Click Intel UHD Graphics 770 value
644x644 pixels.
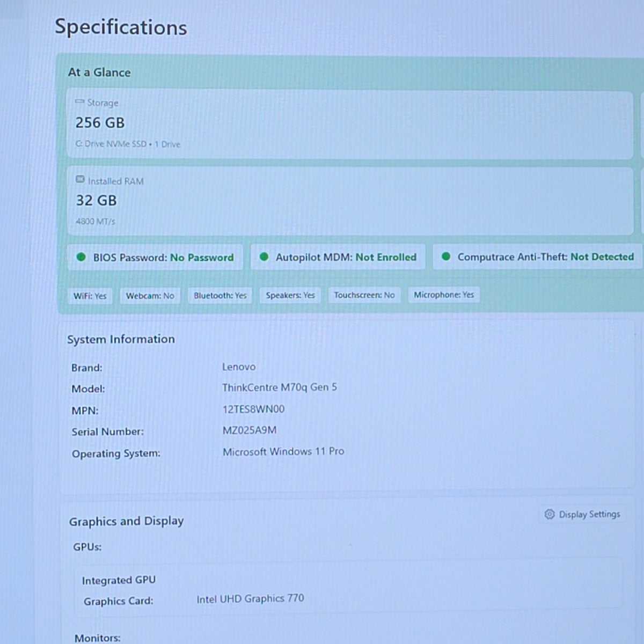[x=250, y=598]
